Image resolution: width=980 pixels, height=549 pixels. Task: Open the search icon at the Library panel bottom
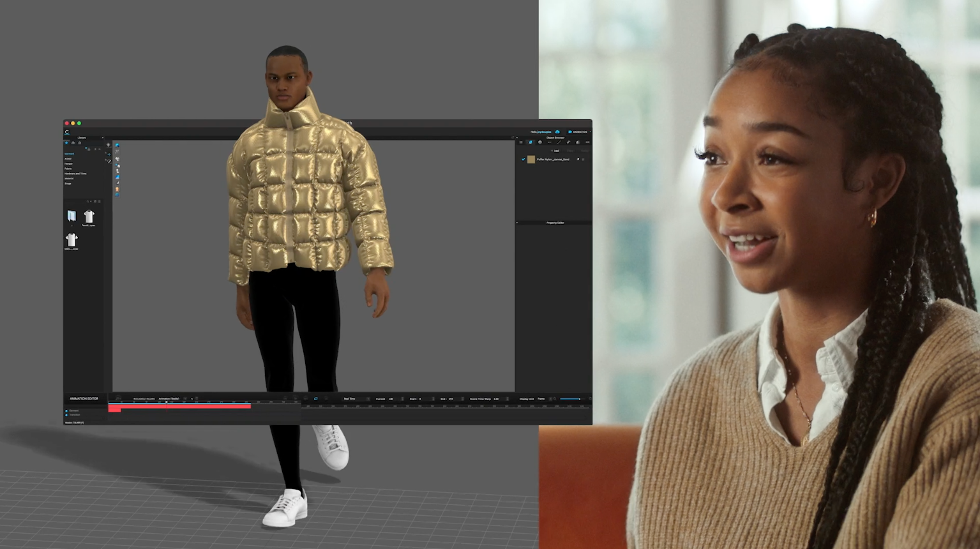click(88, 200)
